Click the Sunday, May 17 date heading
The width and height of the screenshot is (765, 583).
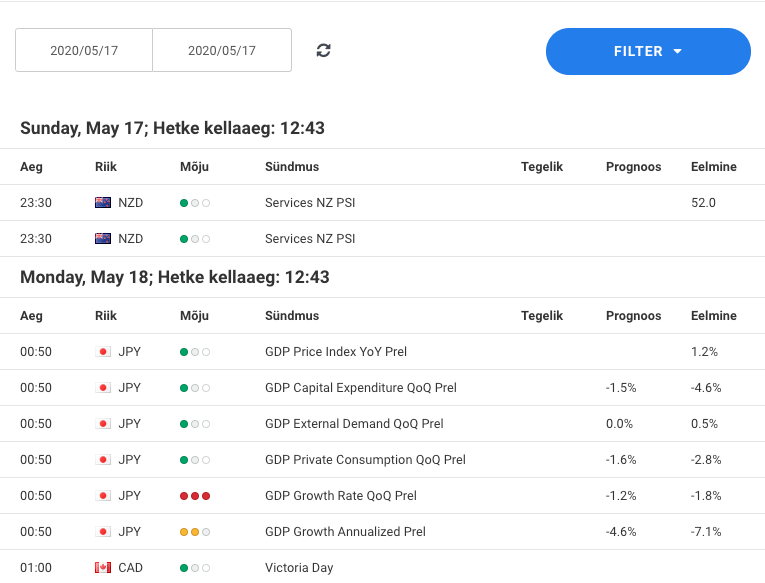click(x=172, y=128)
